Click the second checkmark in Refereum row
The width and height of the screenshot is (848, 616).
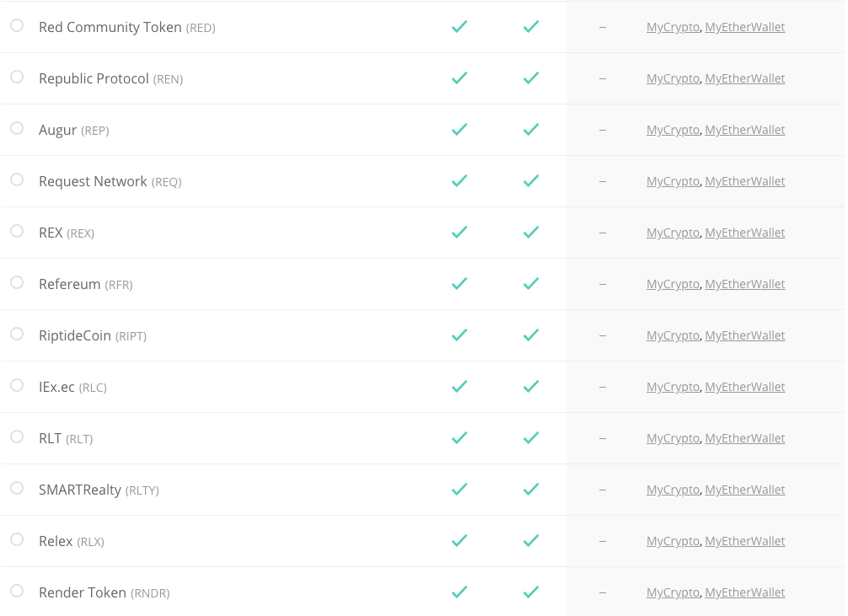(x=531, y=284)
